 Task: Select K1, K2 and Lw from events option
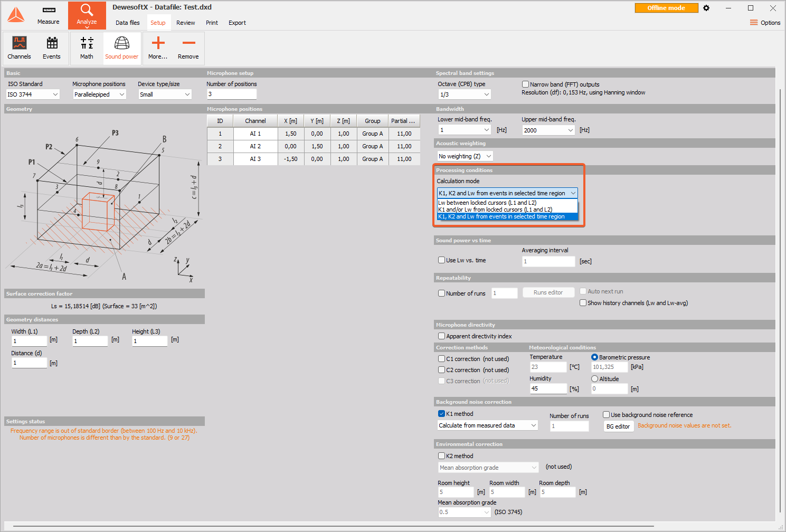click(507, 216)
